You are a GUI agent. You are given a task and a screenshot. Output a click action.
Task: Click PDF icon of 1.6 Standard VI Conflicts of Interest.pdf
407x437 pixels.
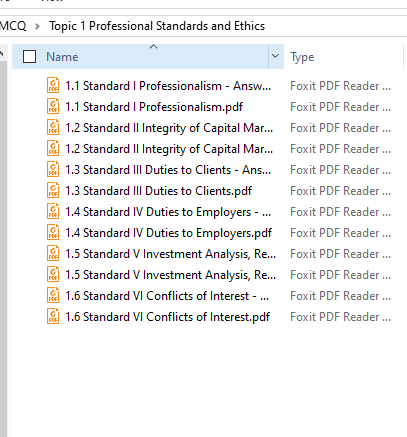click(x=53, y=317)
